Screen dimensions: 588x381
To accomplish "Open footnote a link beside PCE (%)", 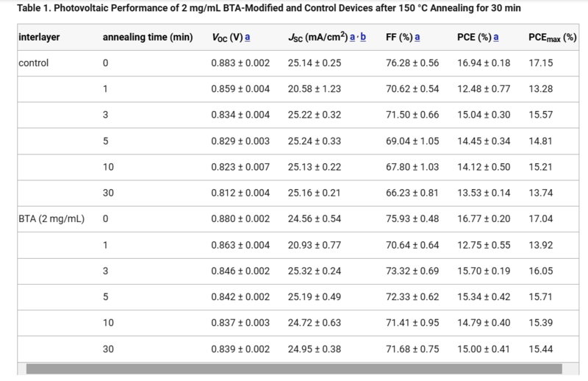I will pos(497,38).
